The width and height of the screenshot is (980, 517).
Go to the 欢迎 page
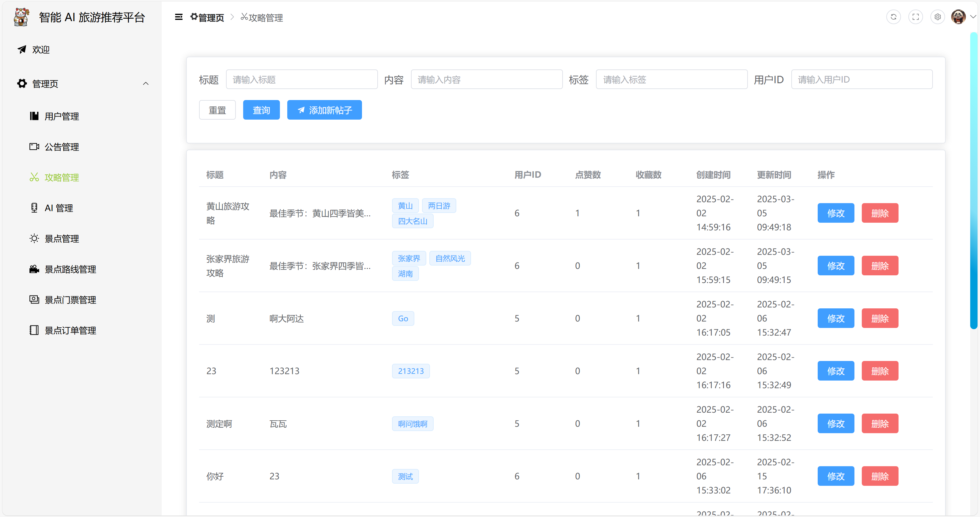coord(41,50)
